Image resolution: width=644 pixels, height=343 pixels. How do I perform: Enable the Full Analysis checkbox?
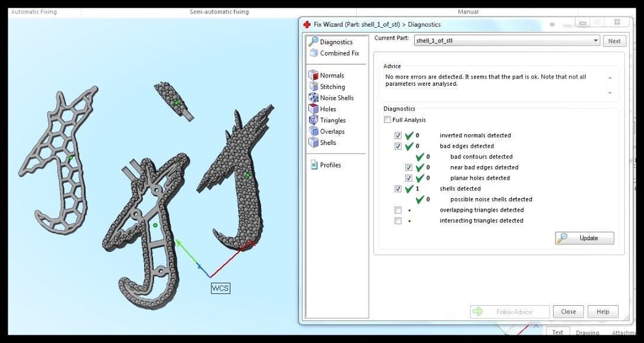pyautogui.click(x=388, y=119)
